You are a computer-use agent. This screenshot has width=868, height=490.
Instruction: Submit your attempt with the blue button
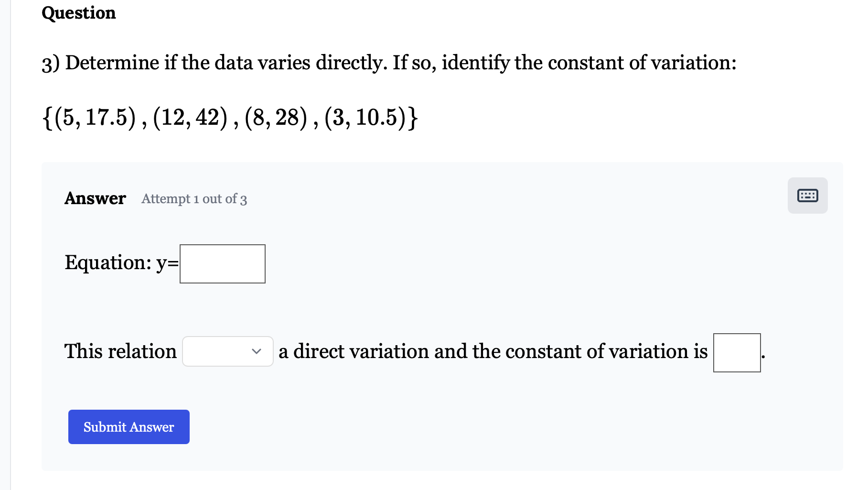click(x=128, y=426)
